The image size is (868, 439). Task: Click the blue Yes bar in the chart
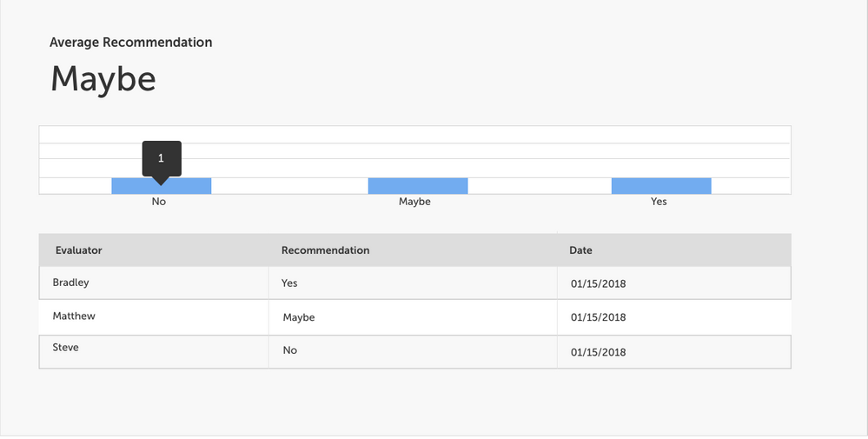661,186
